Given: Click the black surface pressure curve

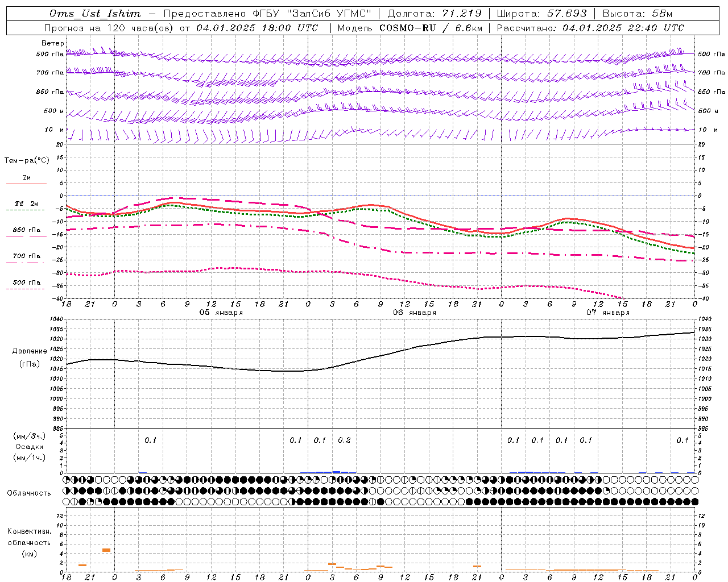Looking at the screenshot, I should [380, 356].
